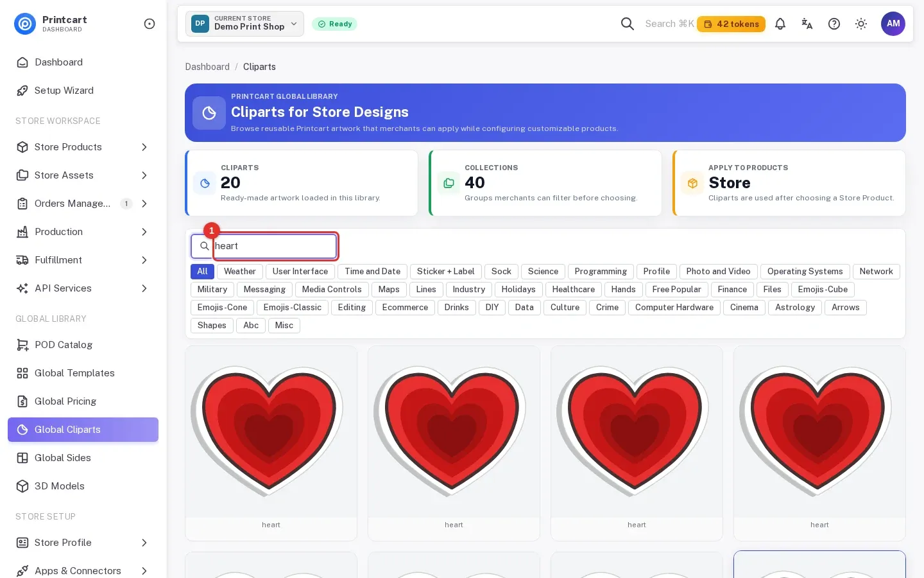This screenshot has height=578, width=924.
Task: Click the Global Pricing document icon
Action: click(x=22, y=401)
